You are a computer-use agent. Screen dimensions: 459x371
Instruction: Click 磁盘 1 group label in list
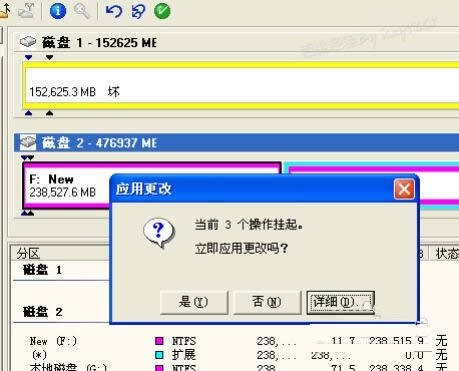click(x=42, y=270)
